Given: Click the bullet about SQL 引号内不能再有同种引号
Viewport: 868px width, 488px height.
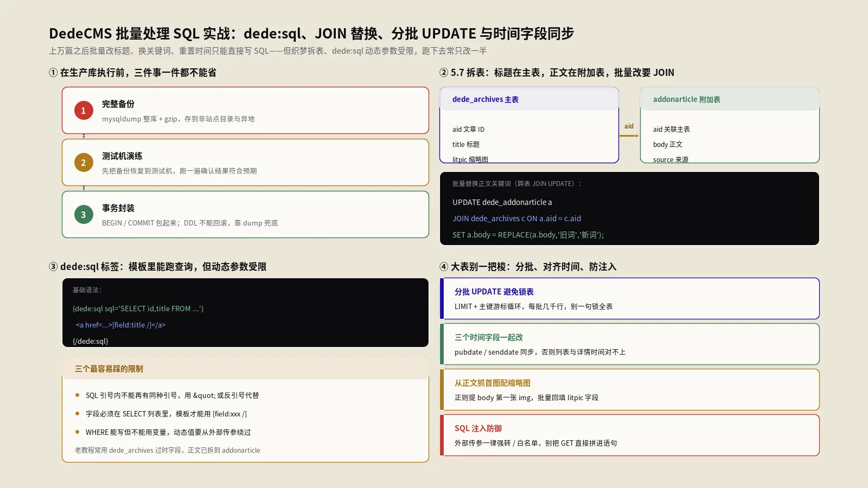Looking at the screenshot, I should point(172,395).
